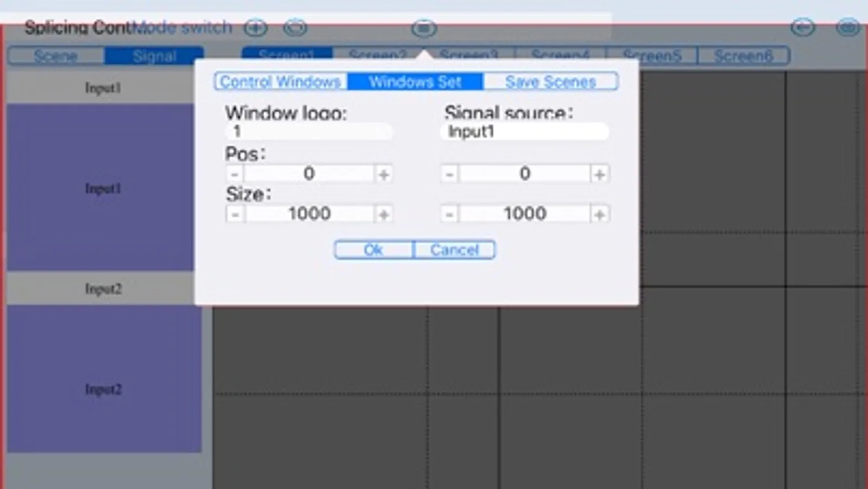This screenshot has height=489, width=868.
Task: Click the Signal source field showing Input1
Action: pyautogui.click(x=524, y=131)
